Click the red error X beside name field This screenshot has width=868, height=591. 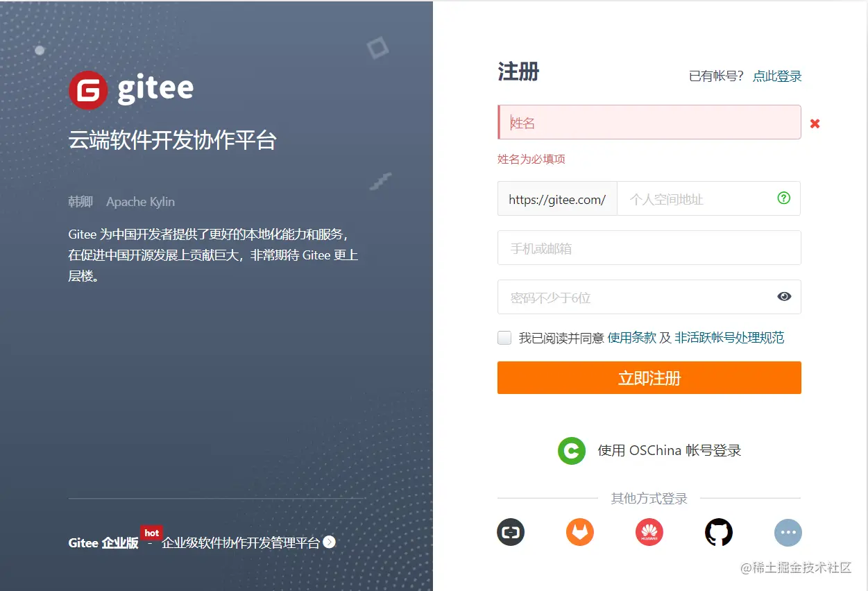click(815, 123)
